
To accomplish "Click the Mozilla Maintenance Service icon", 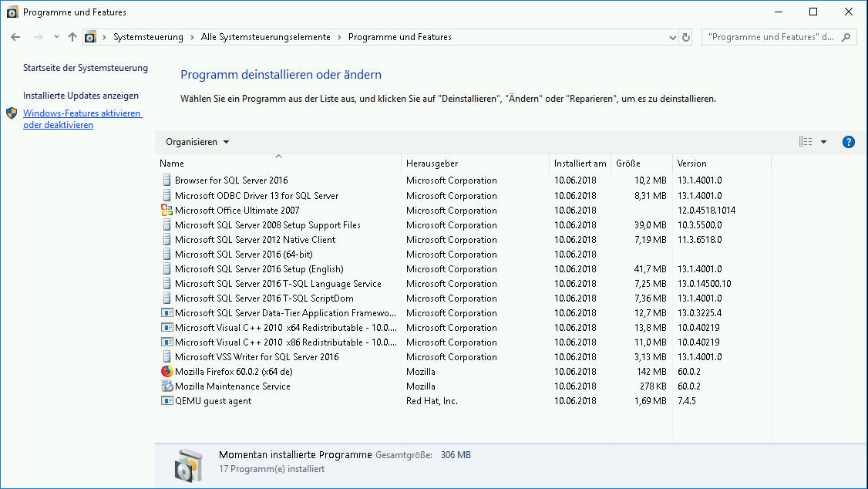I will coord(167,386).
